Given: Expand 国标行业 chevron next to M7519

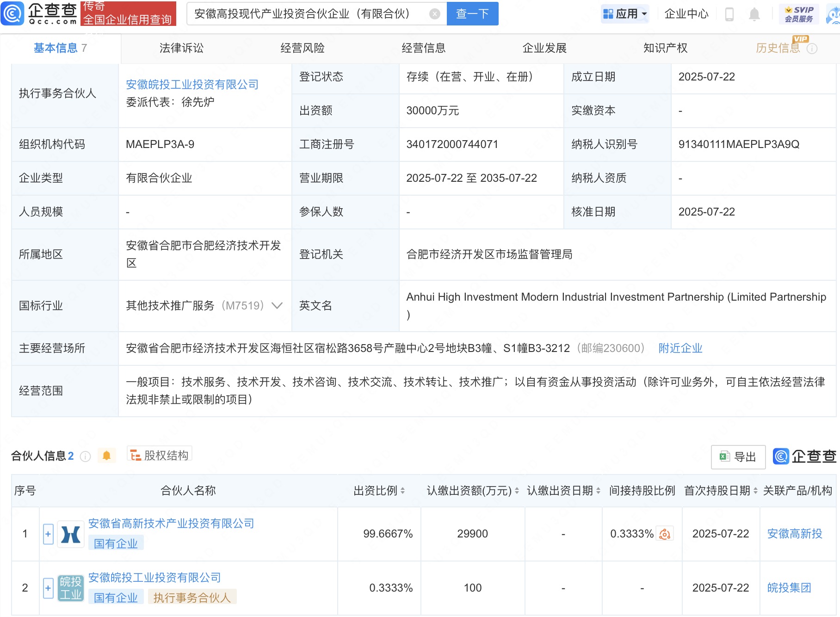Looking at the screenshot, I should coord(277,306).
